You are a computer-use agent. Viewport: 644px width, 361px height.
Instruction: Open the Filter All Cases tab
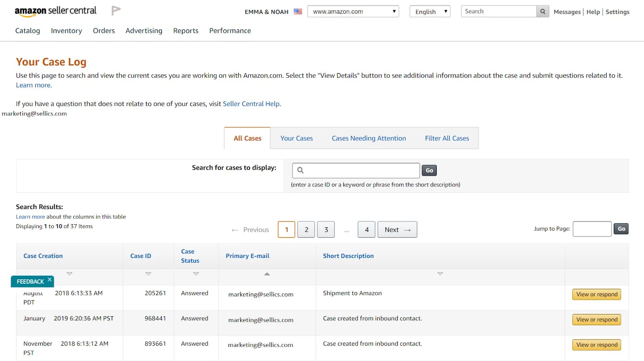pyautogui.click(x=447, y=138)
